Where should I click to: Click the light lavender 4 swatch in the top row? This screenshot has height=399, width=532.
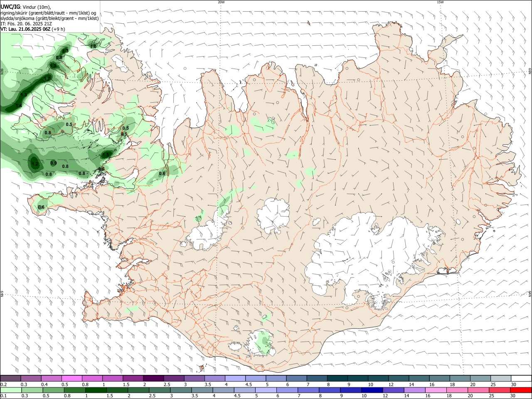[x=235, y=379]
